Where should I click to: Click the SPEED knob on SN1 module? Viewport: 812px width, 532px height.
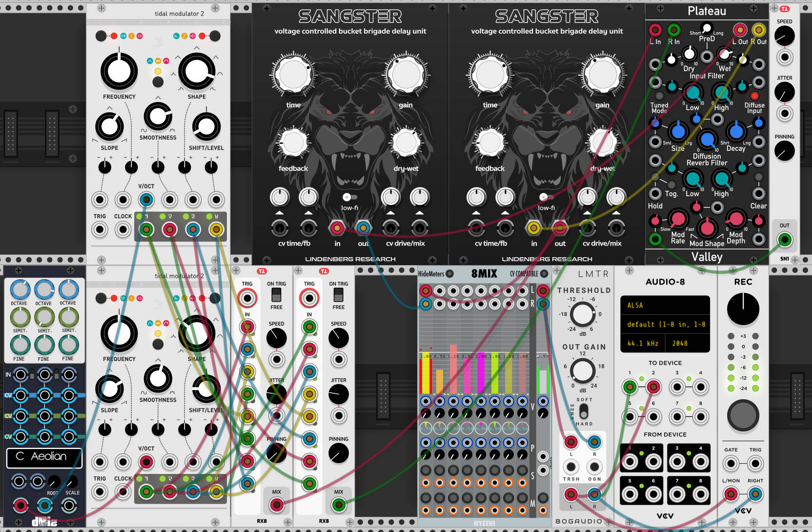pos(784,36)
